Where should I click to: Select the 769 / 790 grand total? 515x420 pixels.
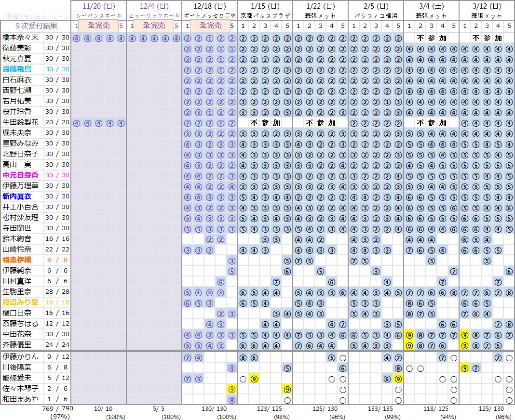(x=58, y=408)
